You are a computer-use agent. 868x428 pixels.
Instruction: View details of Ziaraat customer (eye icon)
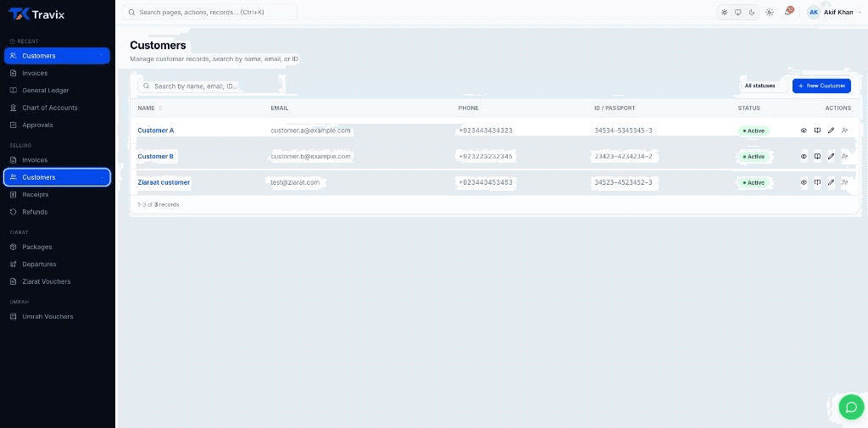(804, 182)
